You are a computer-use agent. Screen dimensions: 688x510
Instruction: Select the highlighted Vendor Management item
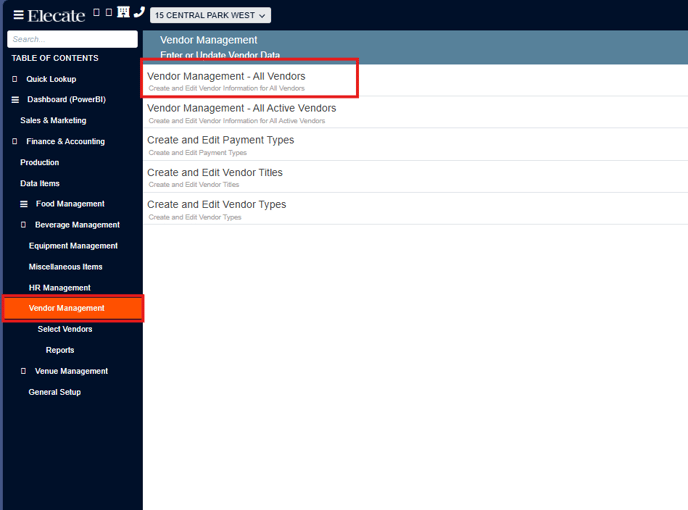(73, 309)
